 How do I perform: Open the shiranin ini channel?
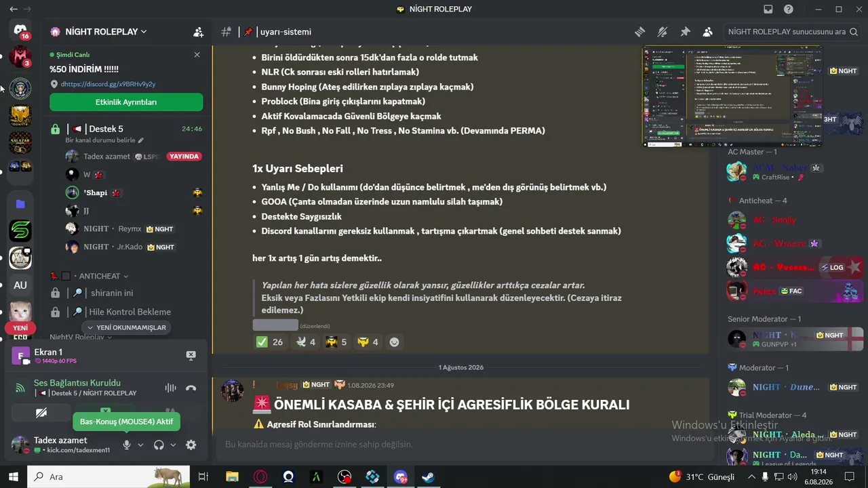[126, 293]
